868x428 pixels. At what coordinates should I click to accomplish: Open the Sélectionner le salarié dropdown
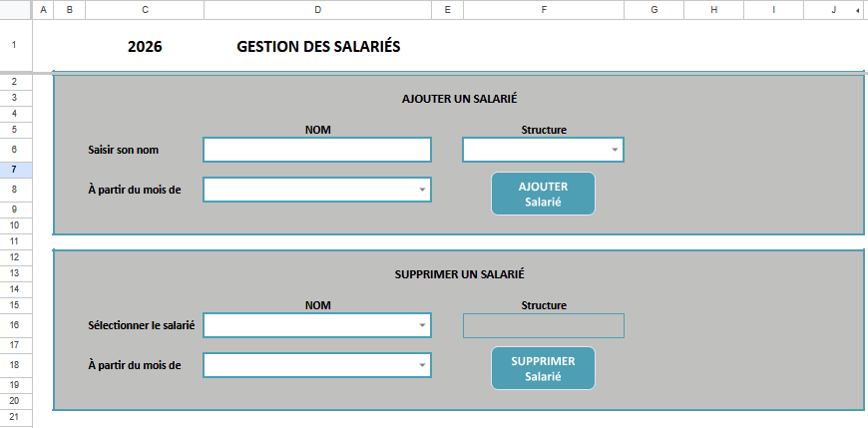(422, 325)
